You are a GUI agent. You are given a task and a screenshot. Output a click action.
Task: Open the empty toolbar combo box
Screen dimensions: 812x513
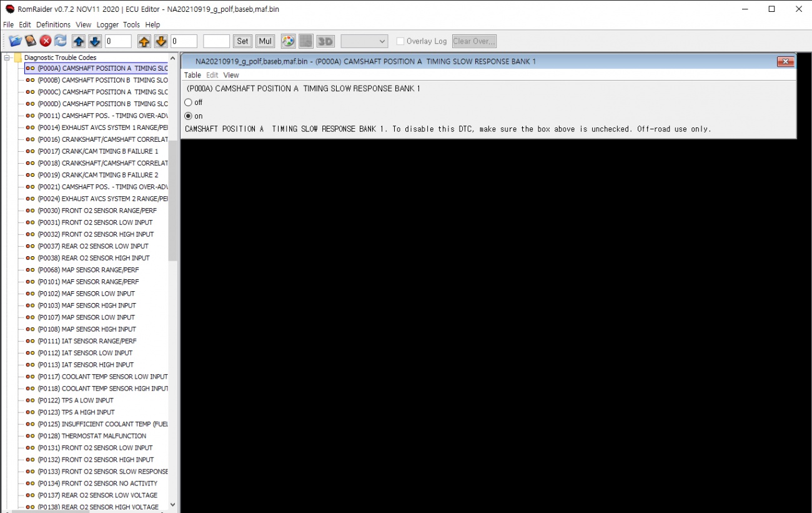click(365, 41)
